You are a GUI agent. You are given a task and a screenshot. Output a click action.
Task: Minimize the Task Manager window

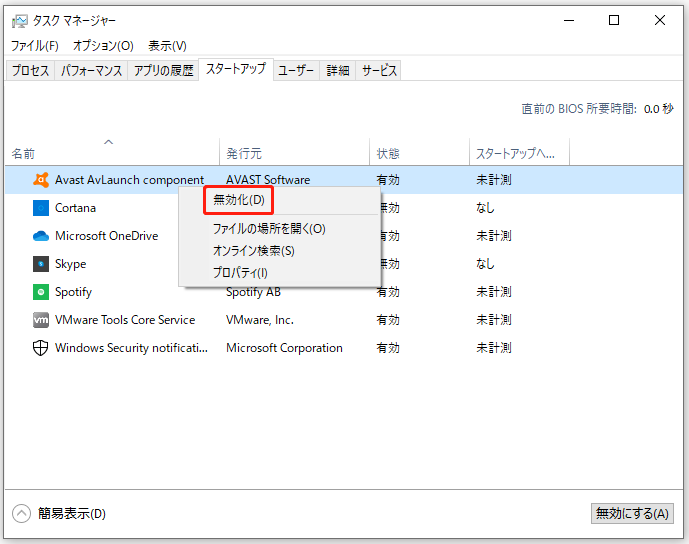(x=569, y=20)
